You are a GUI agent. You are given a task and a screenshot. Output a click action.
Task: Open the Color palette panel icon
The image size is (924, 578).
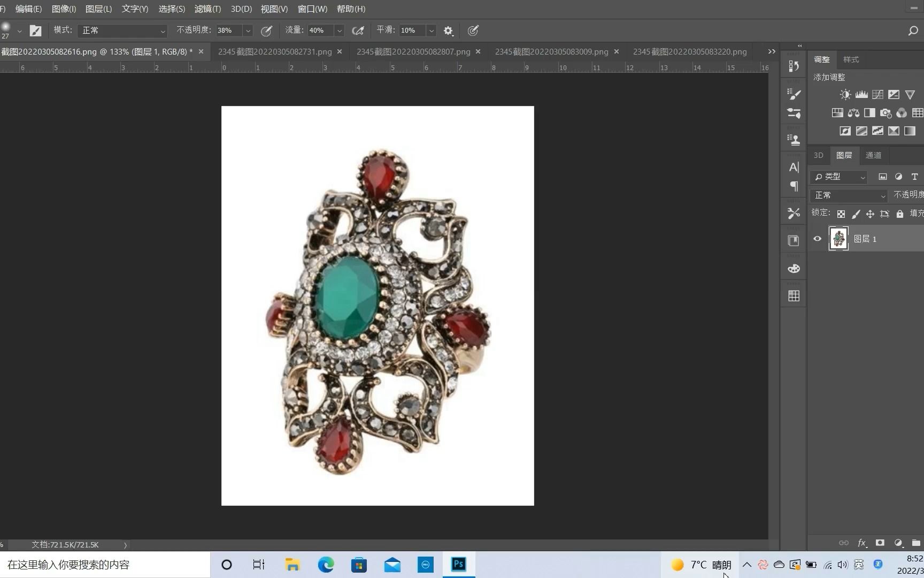point(794,269)
